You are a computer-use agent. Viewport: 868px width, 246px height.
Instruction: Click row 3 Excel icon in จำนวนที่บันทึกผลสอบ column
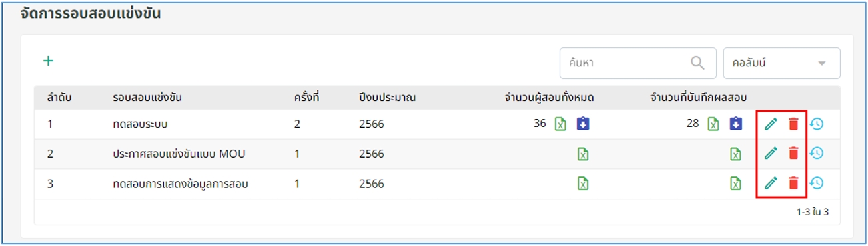pyautogui.click(x=735, y=183)
